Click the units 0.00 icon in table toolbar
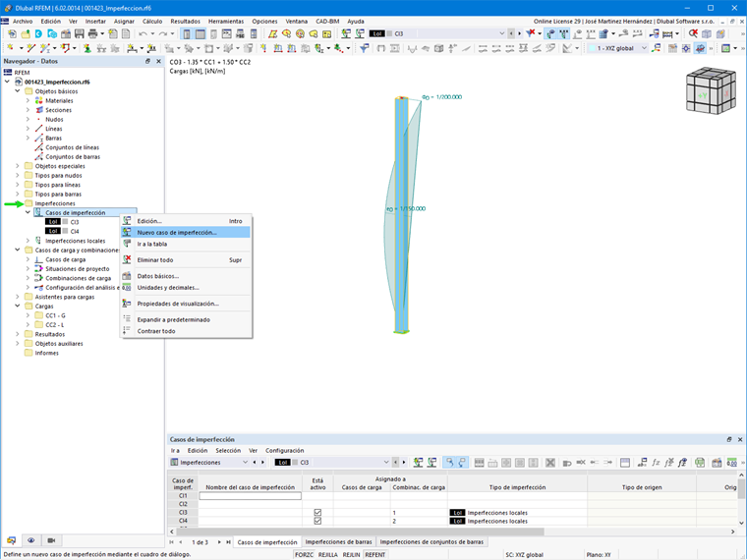The image size is (747, 560). point(731,463)
